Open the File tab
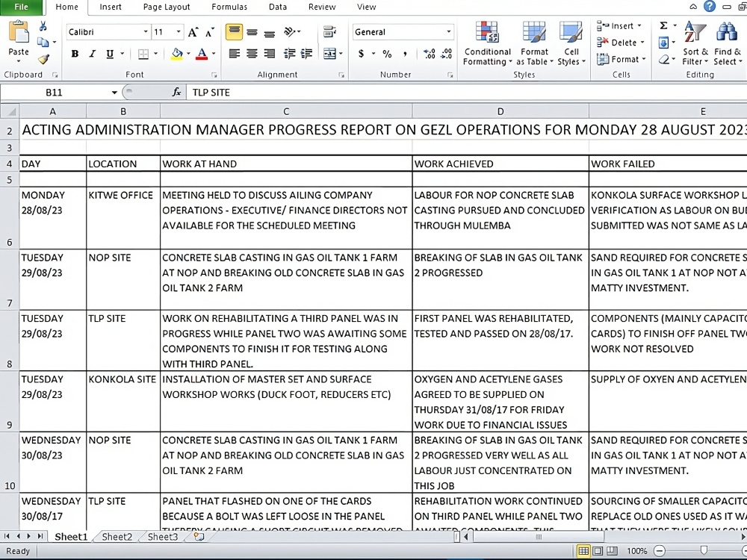 pos(22,7)
